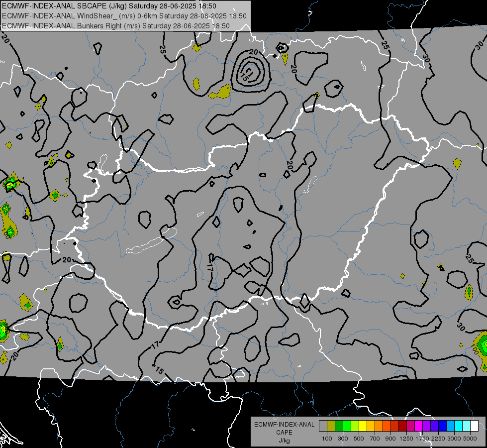Select the amber legend swatch
487x448 pixels.
(x=371, y=426)
